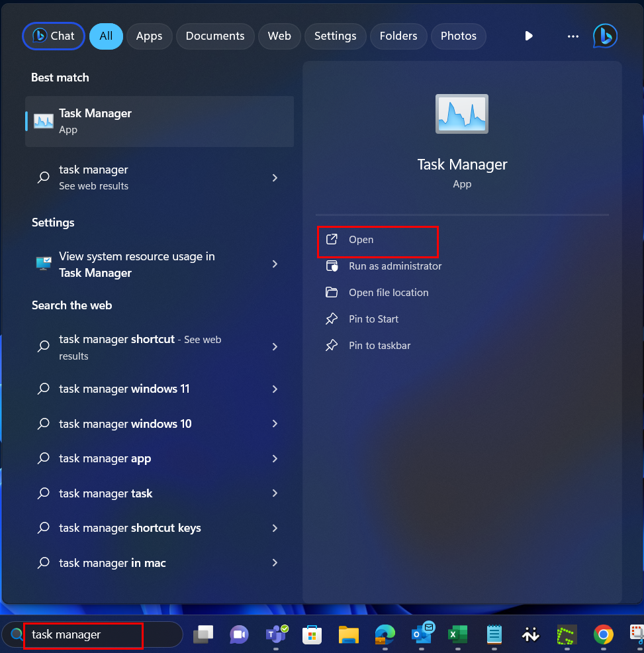The image size is (644, 653).
Task: Click the large Task Manager icon in preview pane
Action: point(462,114)
